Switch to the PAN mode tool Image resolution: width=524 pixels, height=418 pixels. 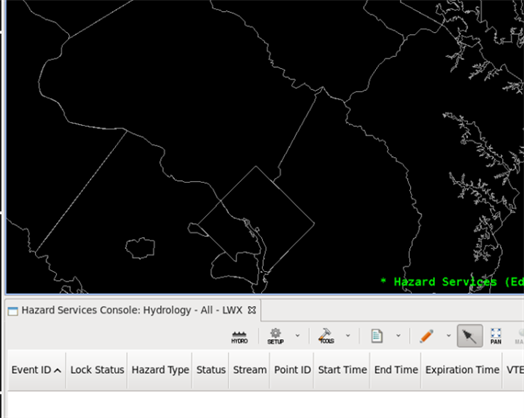tap(496, 336)
